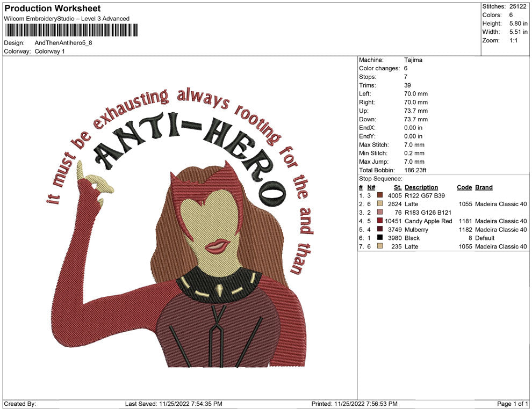Select the Zoom value '1:1'
Screen dimensions: 532x409
pyautogui.click(x=513, y=40)
